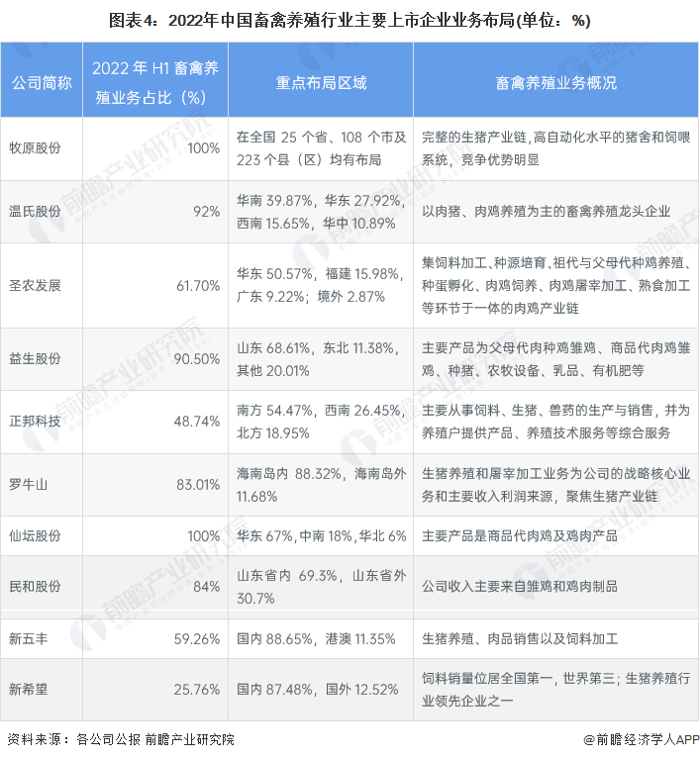Select the '重点布局区域' column header
The width and height of the screenshot is (700, 760).
tap(321, 83)
